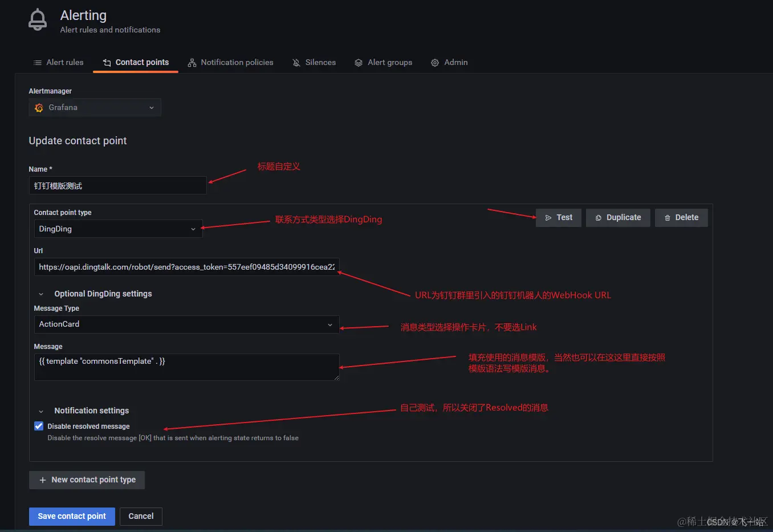
Task: Click the 'Message Type' label
Action: point(56,308)
